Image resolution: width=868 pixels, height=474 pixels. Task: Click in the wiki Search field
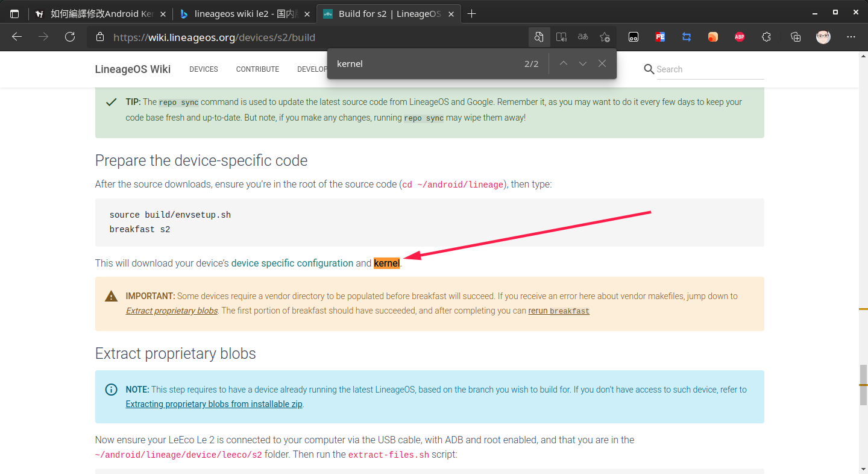click(709, 69)
